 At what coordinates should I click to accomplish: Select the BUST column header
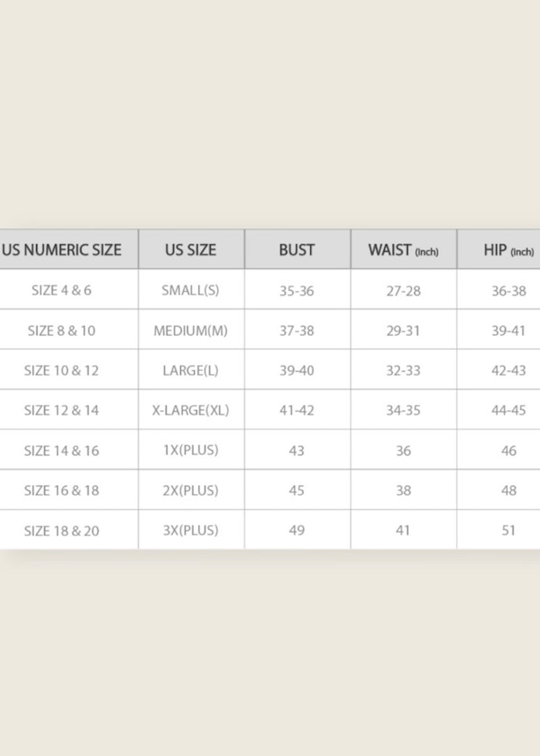pos(297,250)
